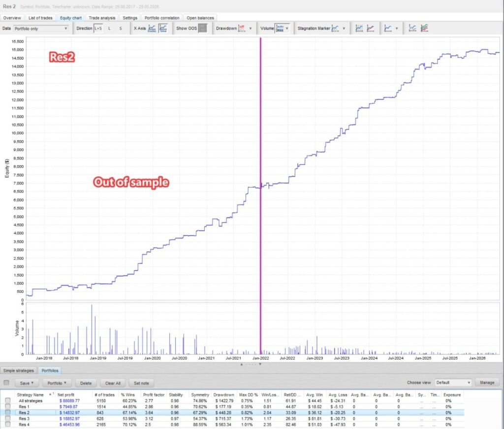This screenshot has width=504, height=429.
Task: Click Res 4 net profit $ 46453.96
Action: pos(69,425)
